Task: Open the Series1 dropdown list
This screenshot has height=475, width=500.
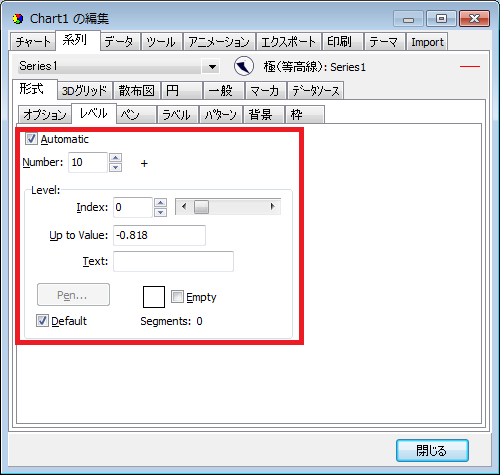Action: (212, 67)
